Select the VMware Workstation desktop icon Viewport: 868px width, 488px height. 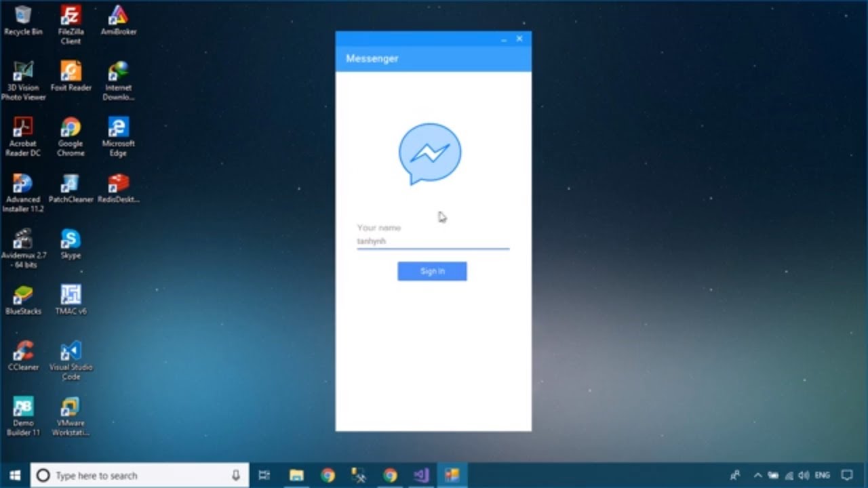tap(71, 417)
